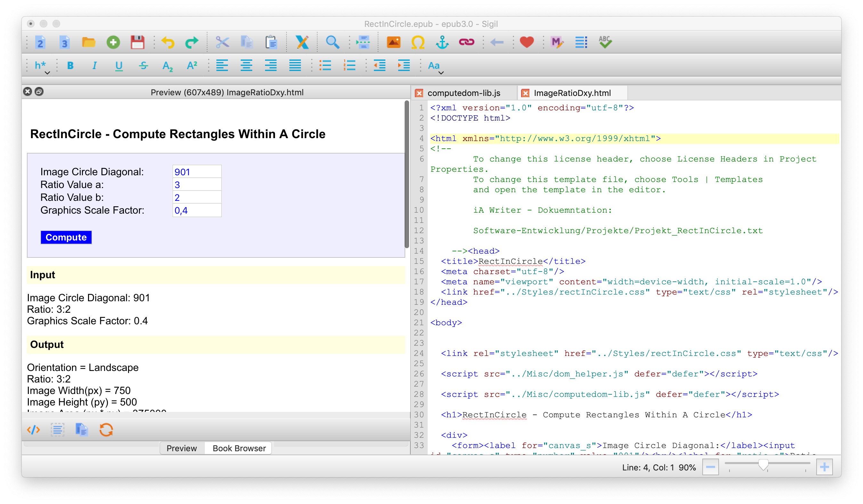Cut selection with scissors icon

point(222,43)
